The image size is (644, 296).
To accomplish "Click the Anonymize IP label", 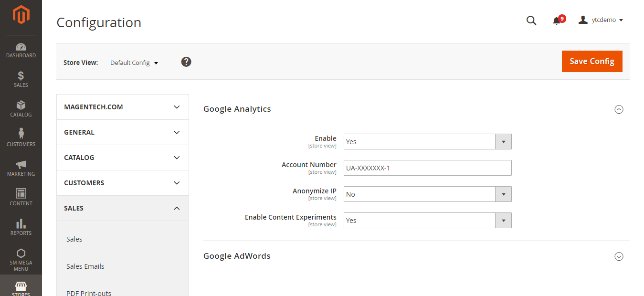I will coord(315,191).
